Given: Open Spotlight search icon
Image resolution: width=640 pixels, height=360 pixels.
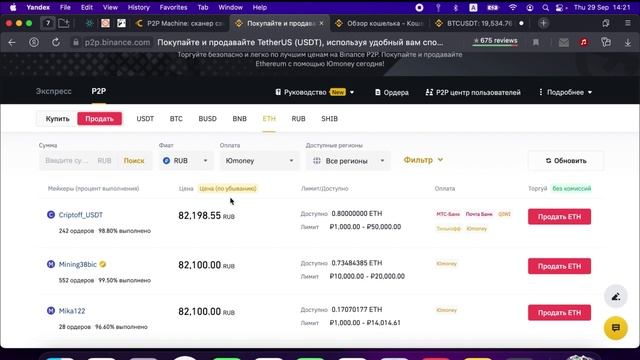Looking at the screenshot, I should (x=546, y=7).
